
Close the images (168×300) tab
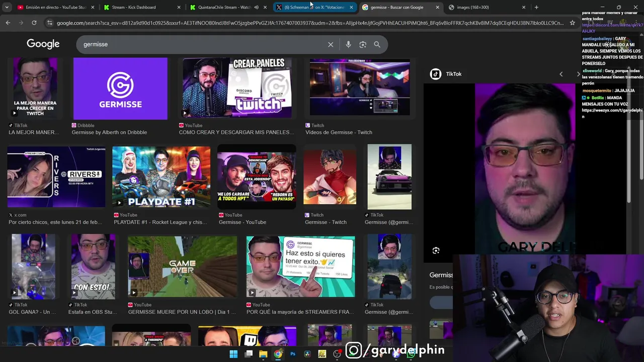tap(524, 7)
